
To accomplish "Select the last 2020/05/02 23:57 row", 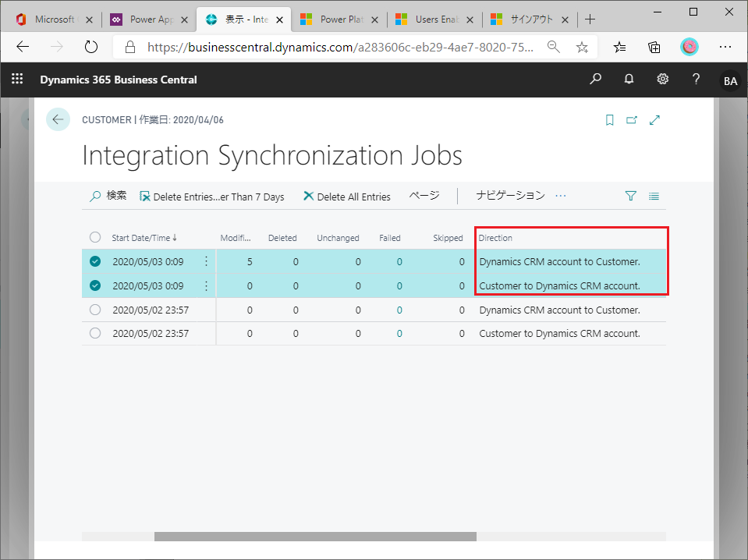I will [x=95, y=333].
